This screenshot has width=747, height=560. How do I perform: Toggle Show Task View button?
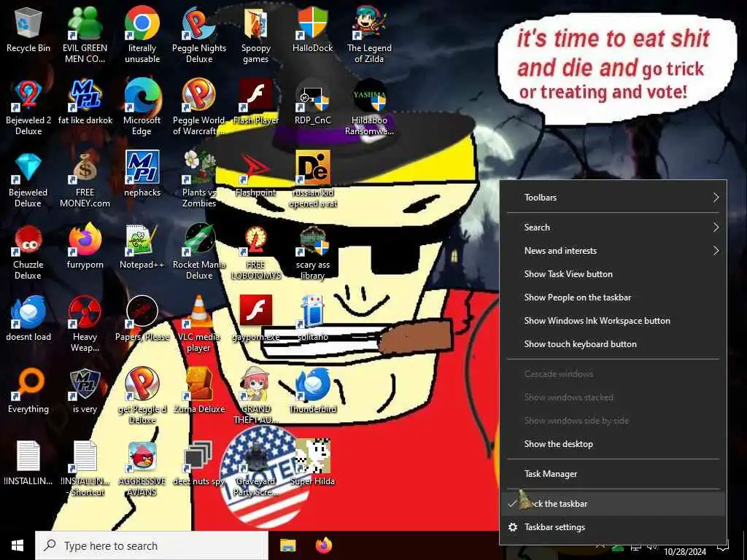click(613, 274)
